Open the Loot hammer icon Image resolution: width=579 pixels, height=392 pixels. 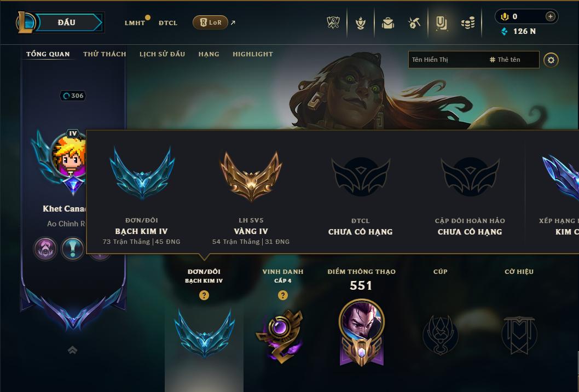pos(414,23)
